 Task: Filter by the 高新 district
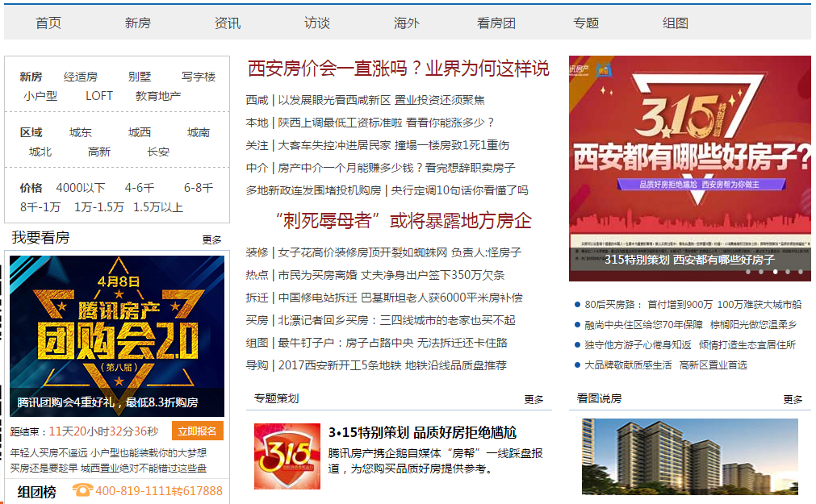pyautogui.click(x=99, y=152)
